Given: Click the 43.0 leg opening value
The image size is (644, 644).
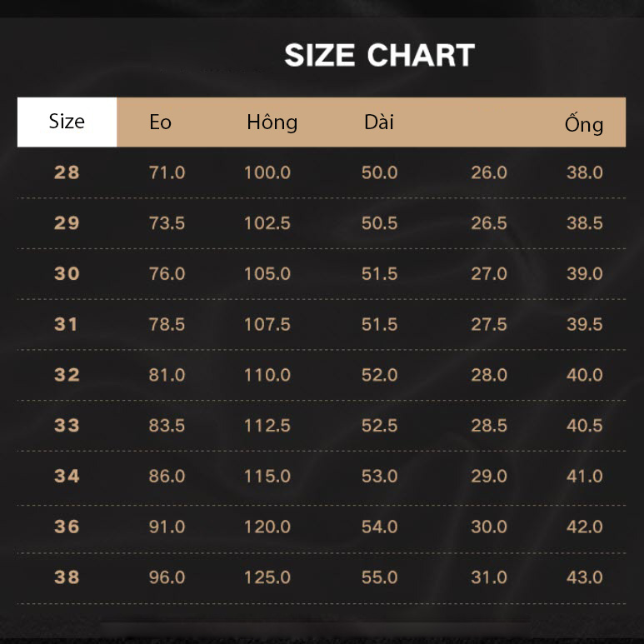Looking at the screenshot, I should 585,577.
